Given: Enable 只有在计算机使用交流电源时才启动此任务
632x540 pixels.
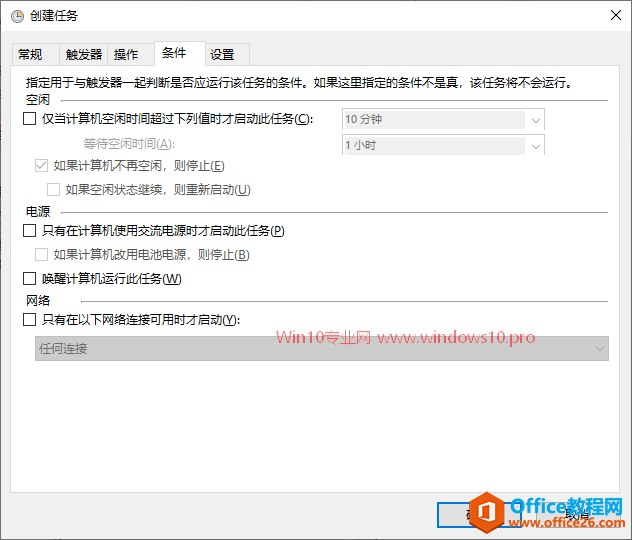Looking at the screenshot, I should 29,231.
